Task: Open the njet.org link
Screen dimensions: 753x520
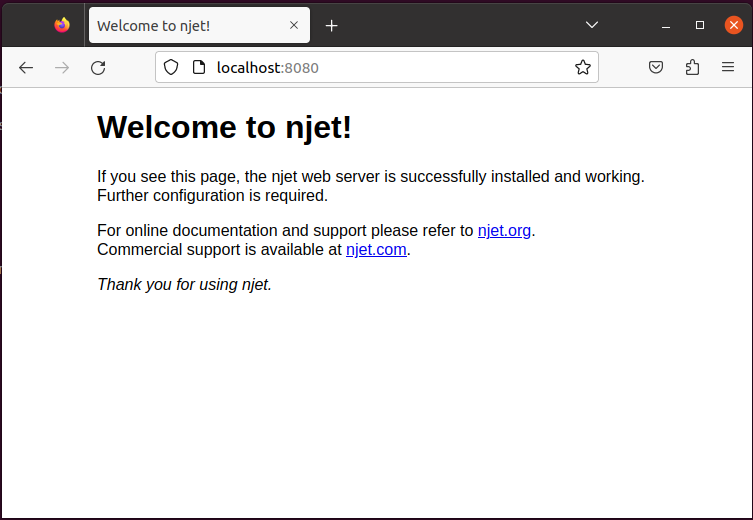Action: click(504, 230)
